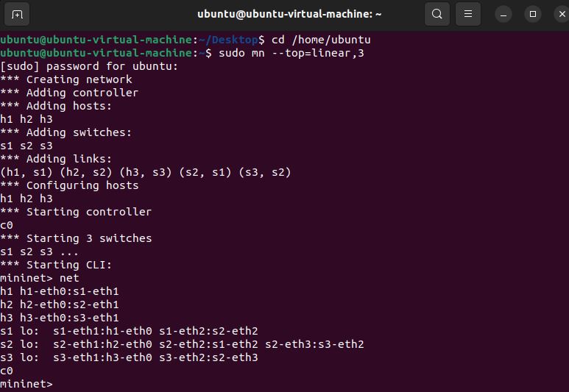569x392 pixels.
Task: Click the '*** Adding links:' line
Action: tap(56, 159)
